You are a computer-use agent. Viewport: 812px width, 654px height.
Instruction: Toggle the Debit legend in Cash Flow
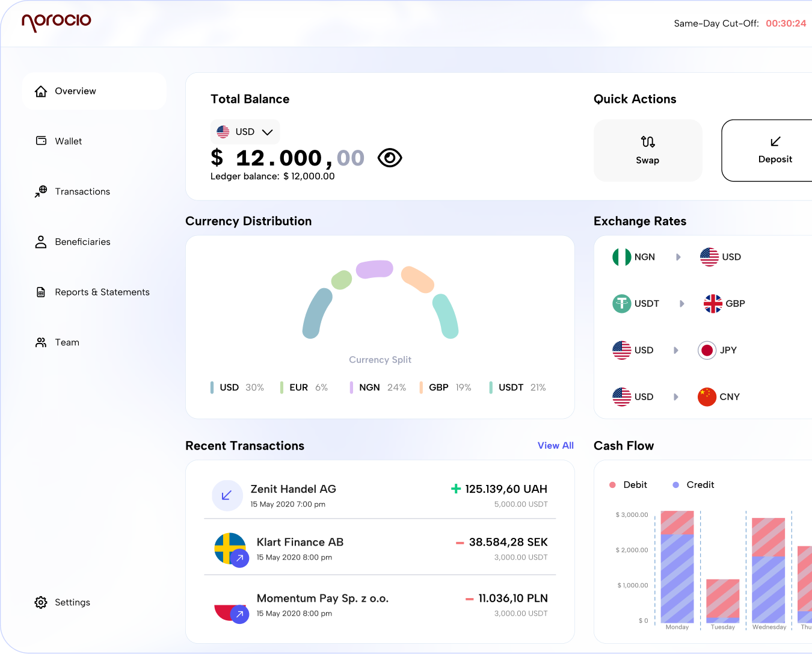pyautogui.click(x=628, y=484)
